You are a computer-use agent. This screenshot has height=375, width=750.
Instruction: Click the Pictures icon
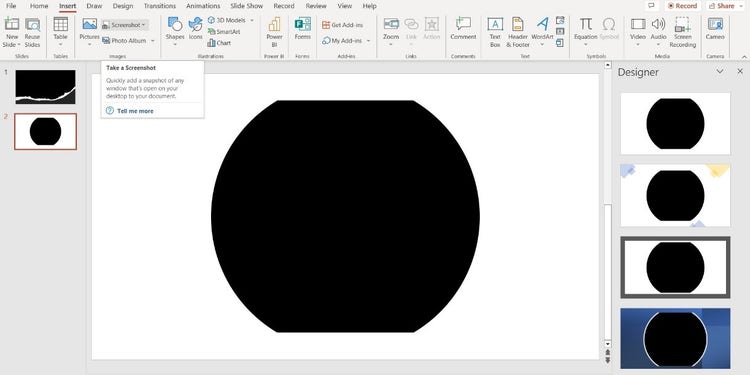[x=89, y=24]
